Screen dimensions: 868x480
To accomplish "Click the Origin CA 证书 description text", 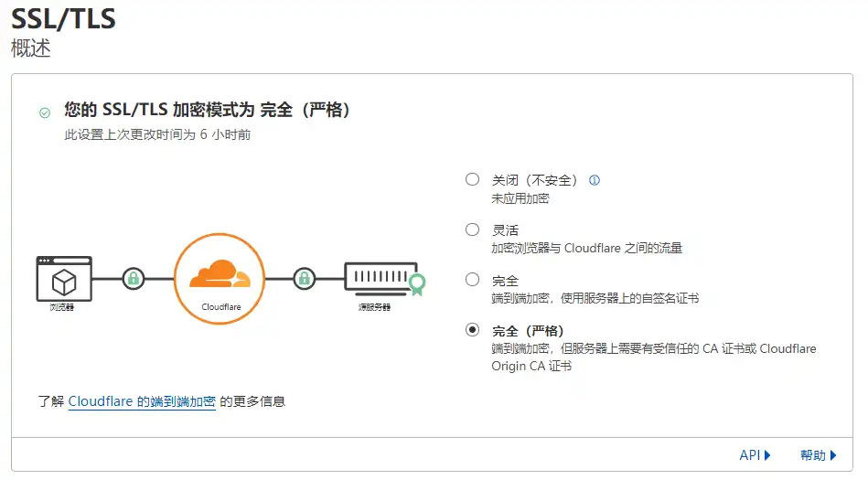I will click(x=531, y=366).
